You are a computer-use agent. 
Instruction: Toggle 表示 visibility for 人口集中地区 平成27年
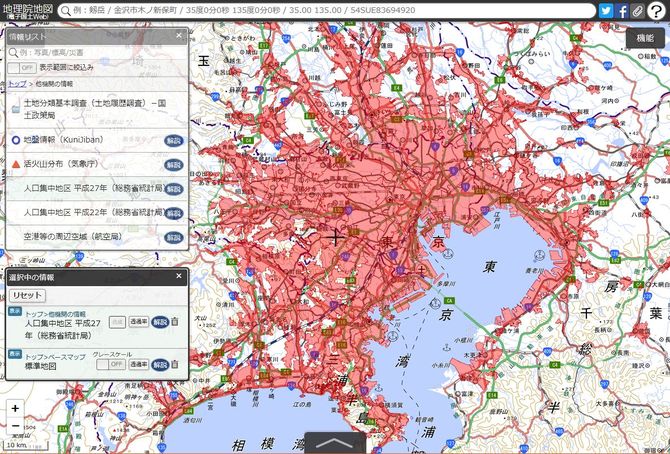coord(15,311)
